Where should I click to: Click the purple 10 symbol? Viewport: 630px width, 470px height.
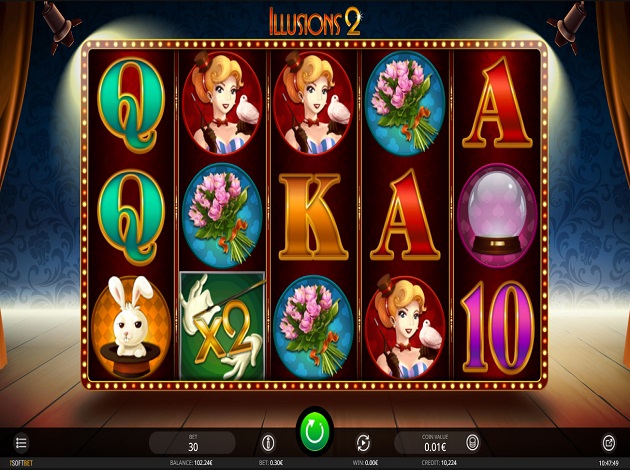(497, 327)
